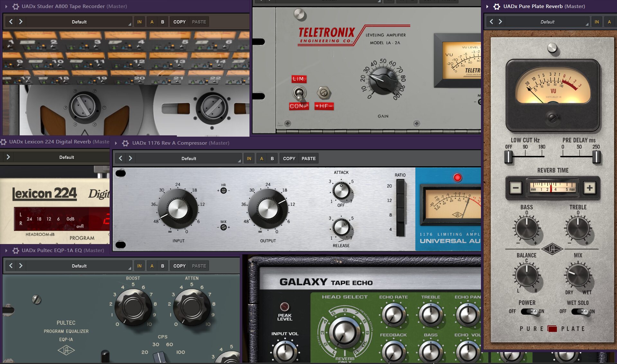Select preset slot A in Pultec EQP-1A
This screenshot has height=364, width=617.
pos(152,266)
